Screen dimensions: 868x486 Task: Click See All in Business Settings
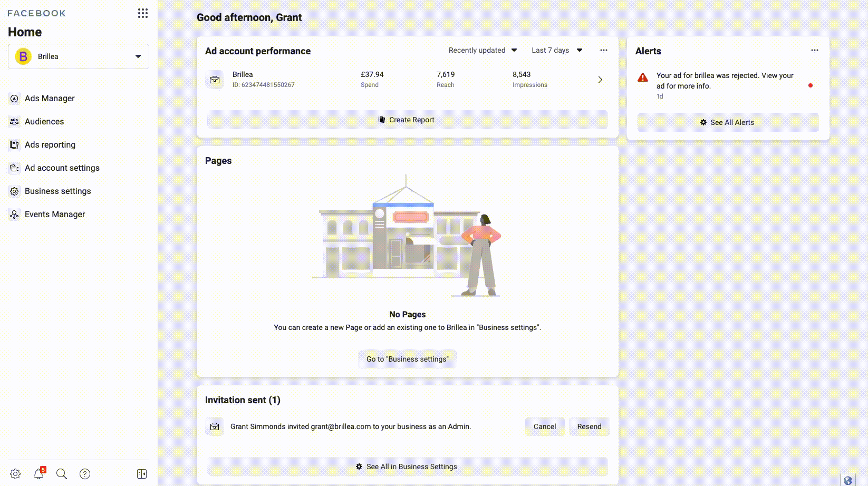[408, 466]
